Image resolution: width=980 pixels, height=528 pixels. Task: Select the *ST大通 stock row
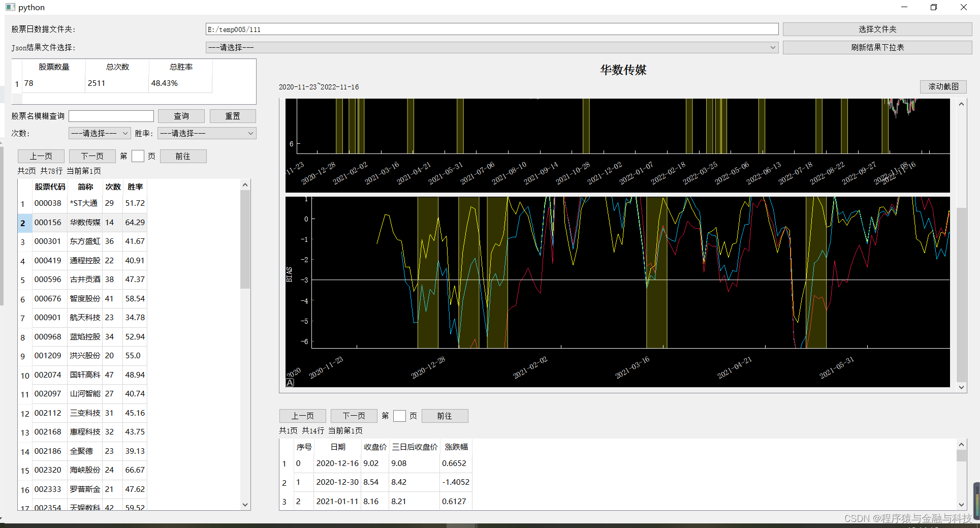click(x=83, y=203)
